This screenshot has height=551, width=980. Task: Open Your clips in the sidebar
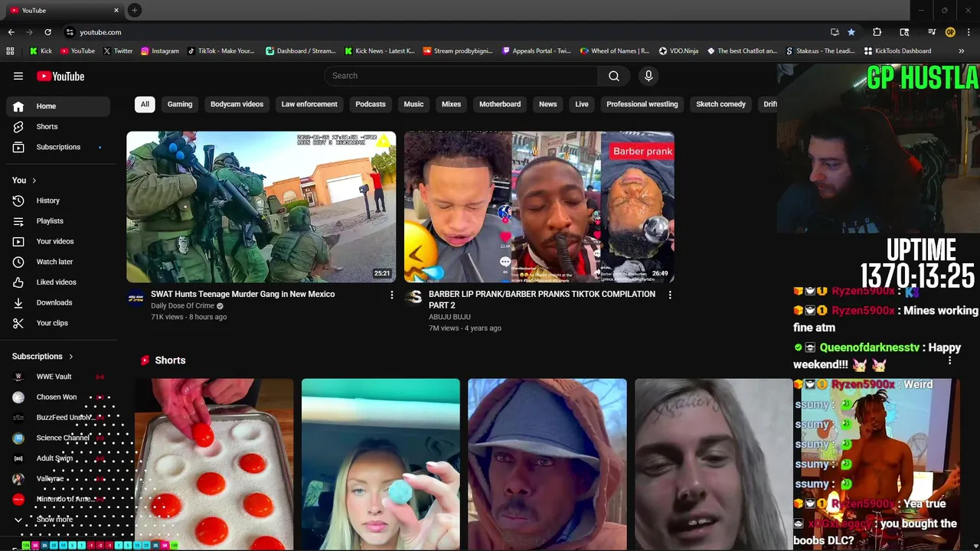pos(58,323)
